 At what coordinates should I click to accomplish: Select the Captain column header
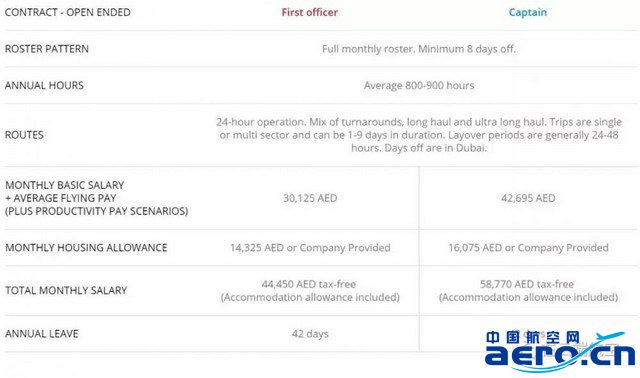528,13
